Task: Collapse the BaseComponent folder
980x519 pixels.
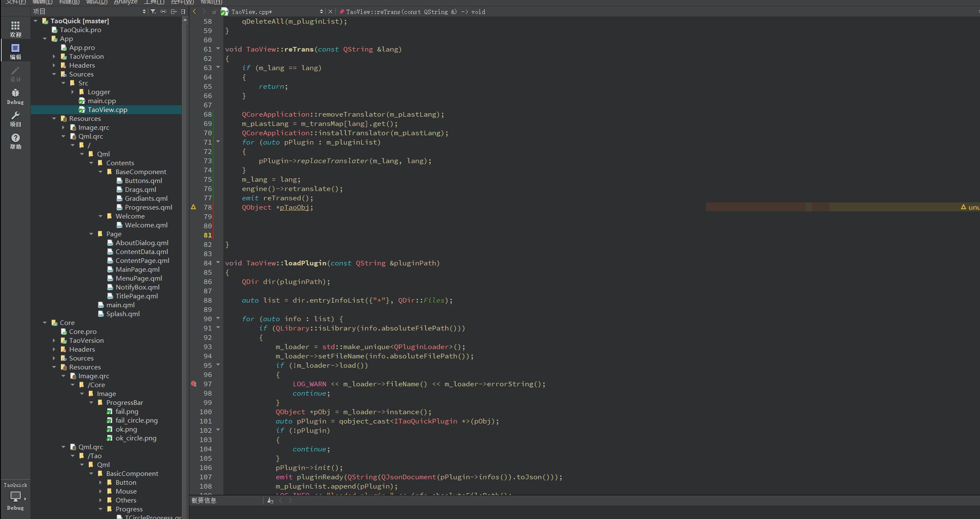Action: coord(100,172)
